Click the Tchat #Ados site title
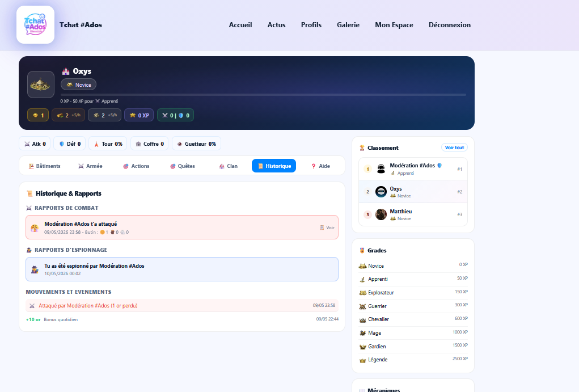The image size is (579, 392). [x=81, y=25]
